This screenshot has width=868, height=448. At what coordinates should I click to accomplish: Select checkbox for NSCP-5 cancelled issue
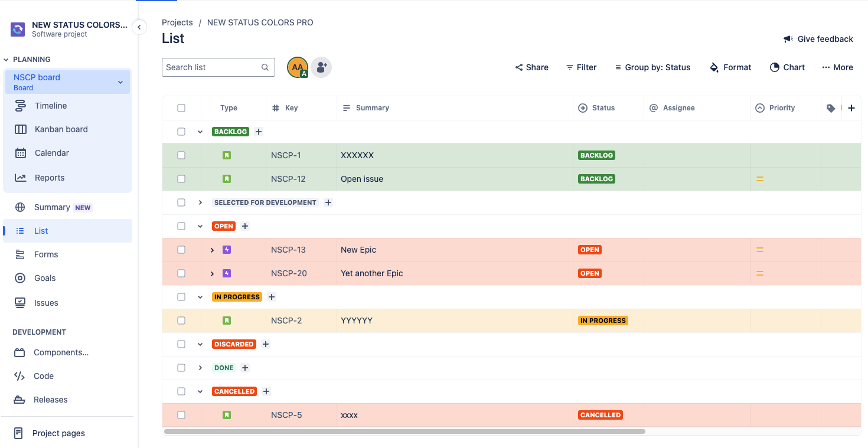pos(181,415)
